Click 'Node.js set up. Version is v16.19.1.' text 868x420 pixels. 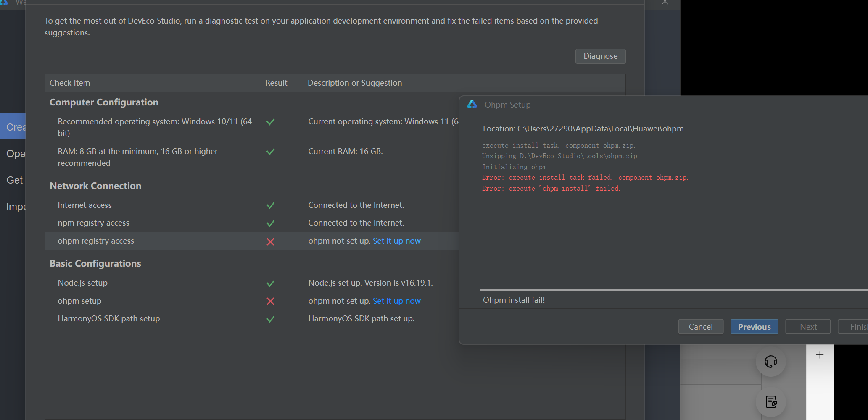[370, 283]
